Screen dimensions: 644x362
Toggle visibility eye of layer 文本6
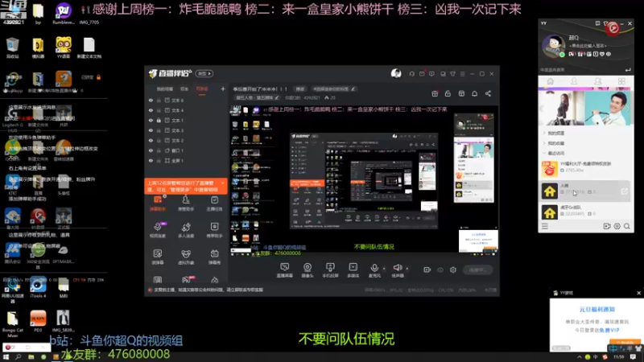[151, 100]
